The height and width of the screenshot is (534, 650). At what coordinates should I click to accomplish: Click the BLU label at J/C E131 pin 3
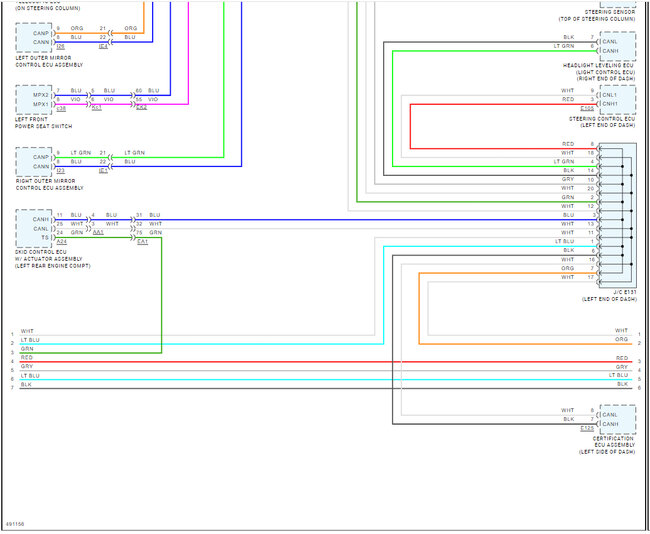(x=569, y=215)
